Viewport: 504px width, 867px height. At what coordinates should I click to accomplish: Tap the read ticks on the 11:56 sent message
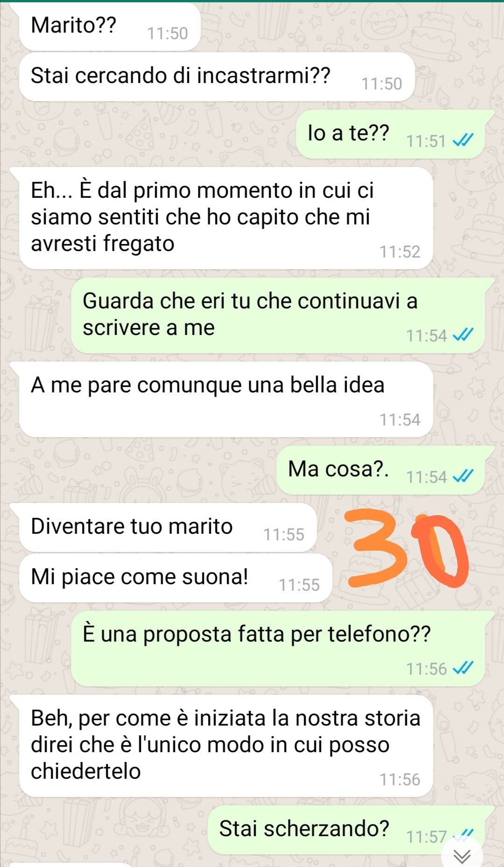click(x=464, y=668)
